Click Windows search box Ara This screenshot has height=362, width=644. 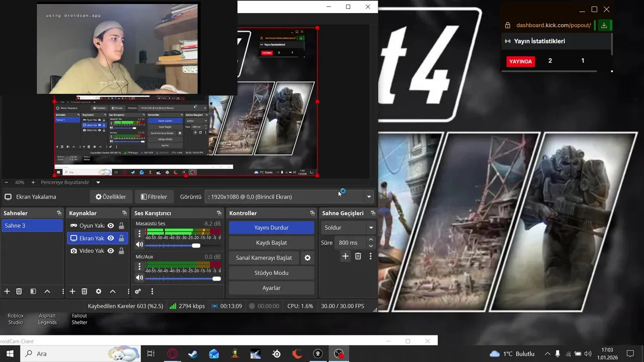click(80, 354)
